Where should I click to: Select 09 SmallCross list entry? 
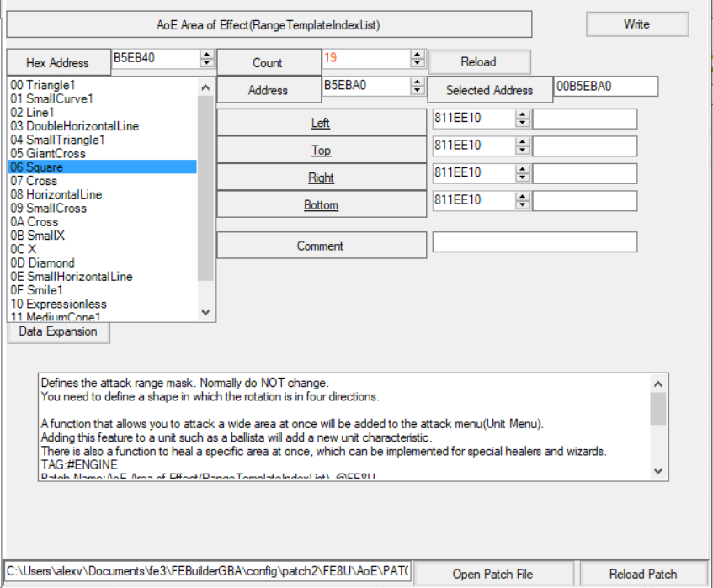(103, 208)
